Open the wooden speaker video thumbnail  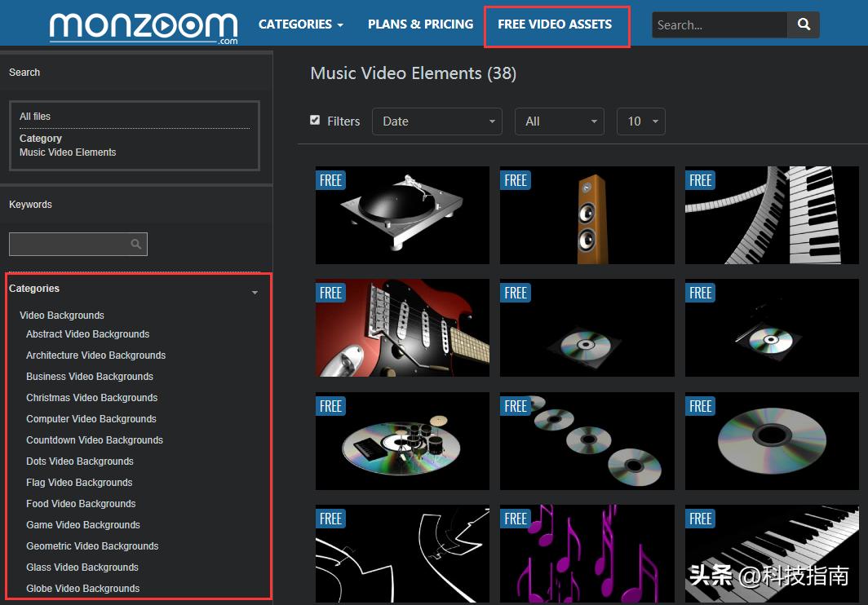pos(587,215)
